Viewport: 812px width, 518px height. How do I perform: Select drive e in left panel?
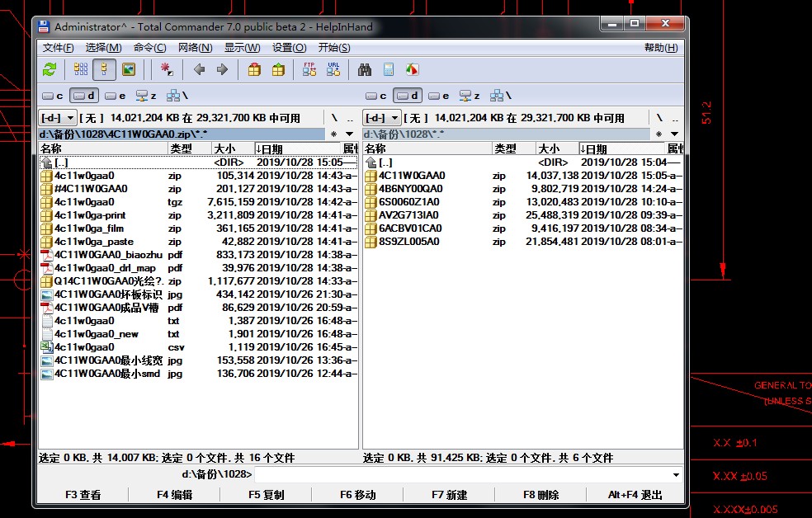pos(116,96)
